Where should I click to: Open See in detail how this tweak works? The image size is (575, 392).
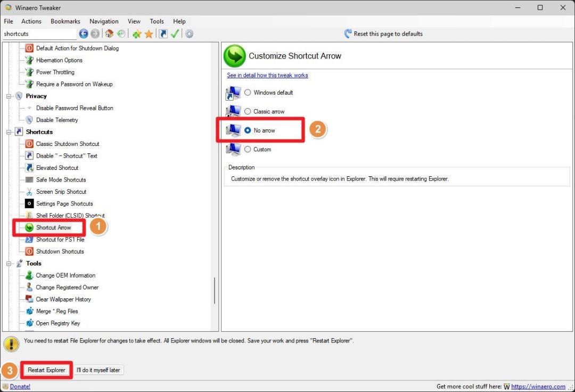coord(267,75)
